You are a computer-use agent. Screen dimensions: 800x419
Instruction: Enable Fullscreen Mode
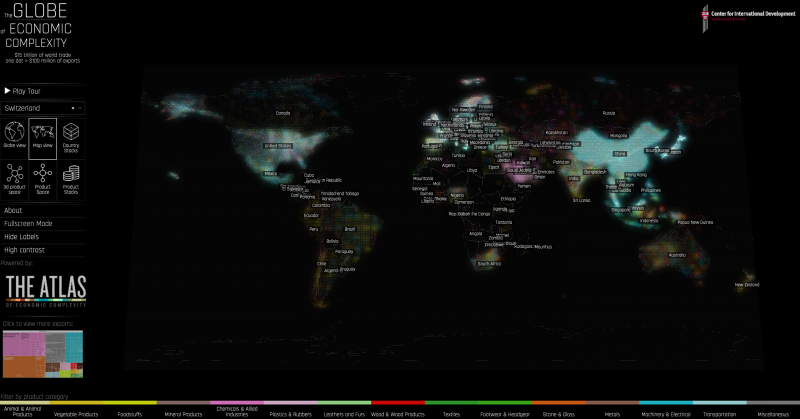pyautogui.click(x=28, y=224)
